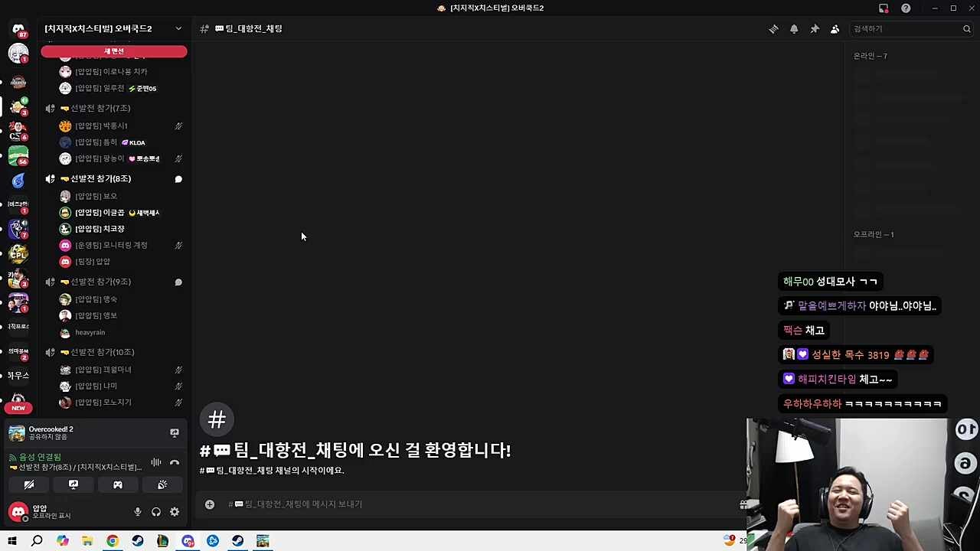Viewport: 980px width, 551px height.
Task: Open 선발전 참가(8조) voice channel chat bubble
Action: (x=178, y=179)
